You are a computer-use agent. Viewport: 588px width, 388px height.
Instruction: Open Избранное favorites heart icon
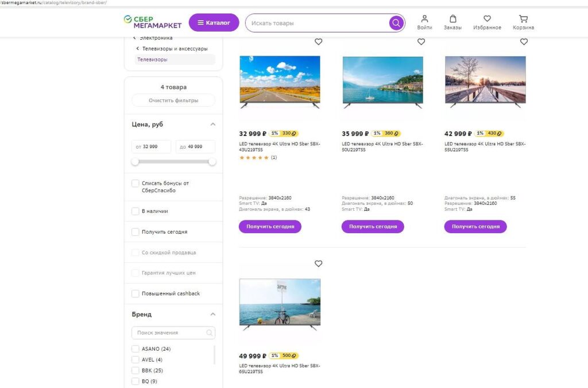tap(487, 22)
